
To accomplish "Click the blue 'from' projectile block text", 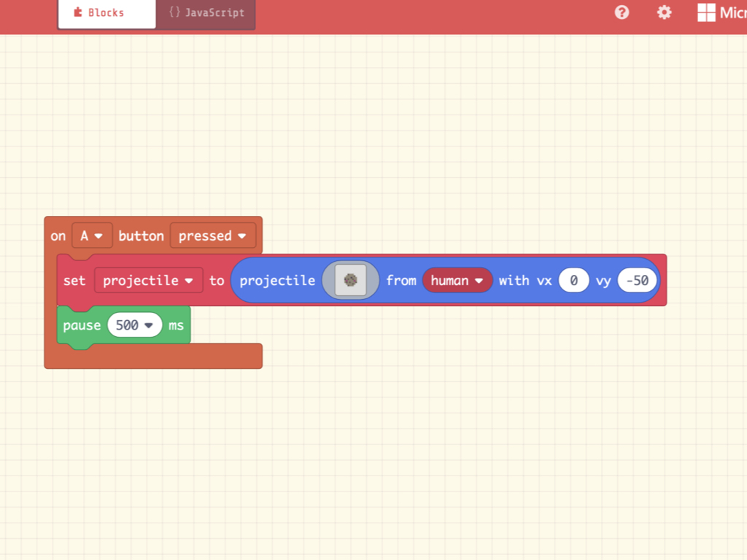I will point(401,281).
